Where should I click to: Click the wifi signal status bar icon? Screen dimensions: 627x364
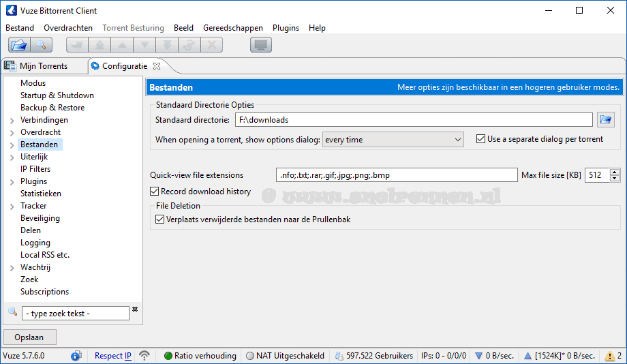[x=144, y=356]
